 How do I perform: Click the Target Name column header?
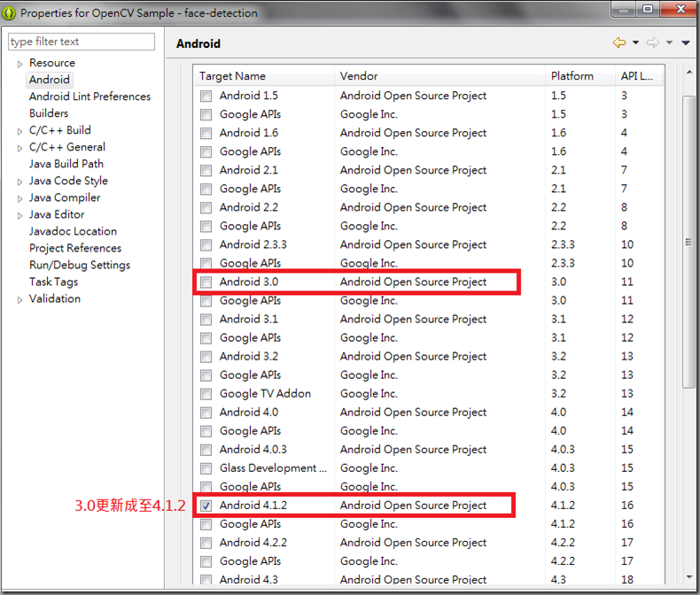point(264,76)
